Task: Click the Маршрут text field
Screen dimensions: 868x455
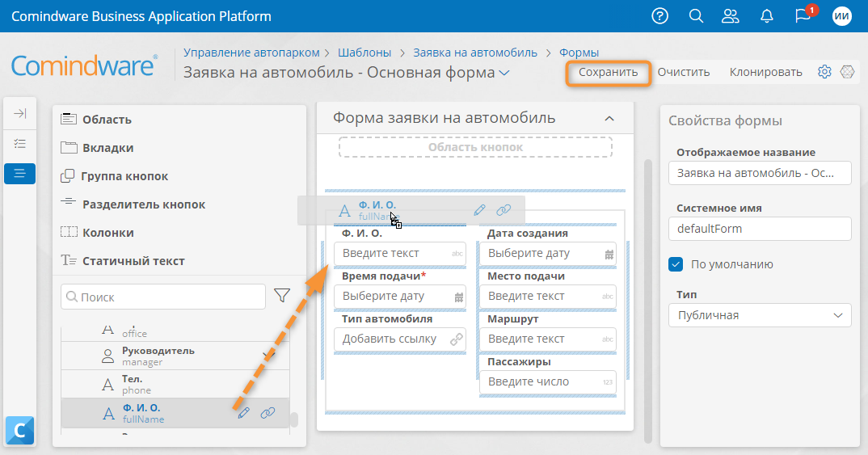Action: (547, 339)
